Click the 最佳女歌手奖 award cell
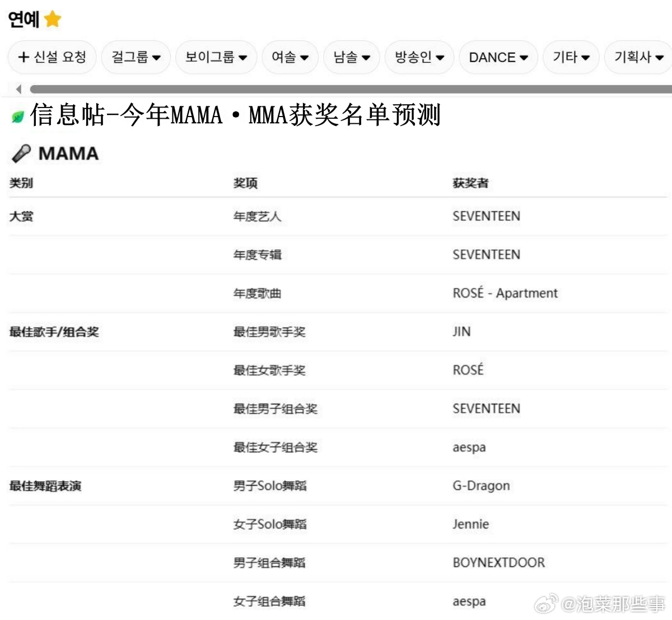Image resolution: width=672 pixels, height=620 pixels. (269, 370)
